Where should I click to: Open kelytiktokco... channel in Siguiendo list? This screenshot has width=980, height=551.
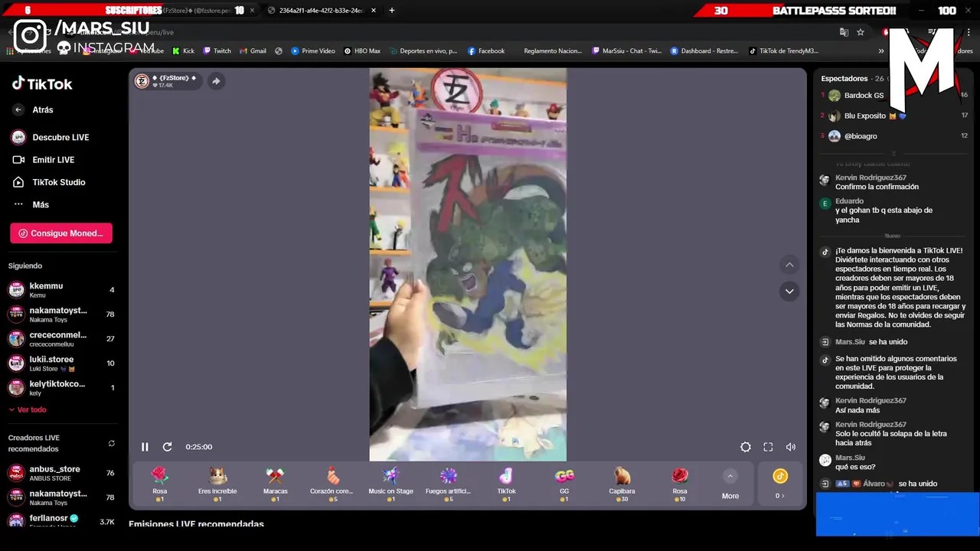pyautogui.click(x=61, y=388)
